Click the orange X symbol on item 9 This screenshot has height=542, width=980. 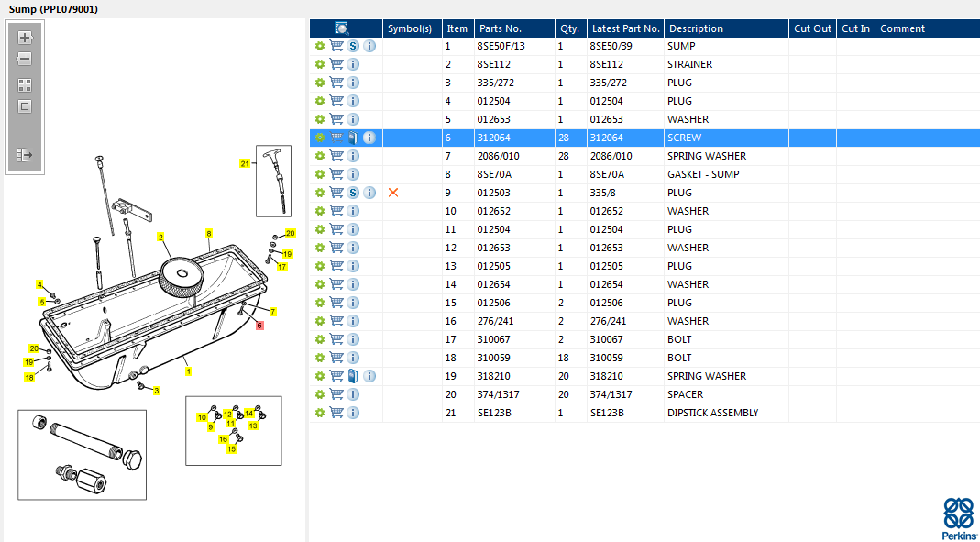[393, 193]
